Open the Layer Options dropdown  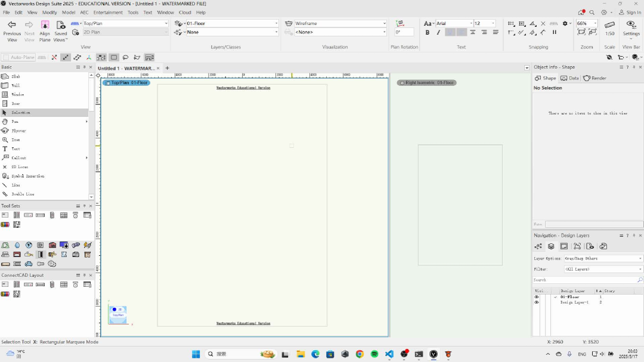point(603,258)
